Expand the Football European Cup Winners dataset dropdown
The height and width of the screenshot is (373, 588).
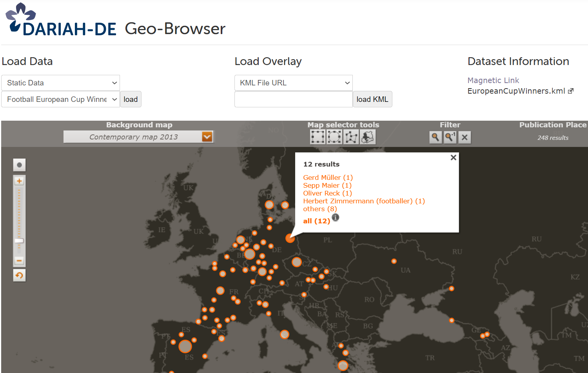coord(60,99)
